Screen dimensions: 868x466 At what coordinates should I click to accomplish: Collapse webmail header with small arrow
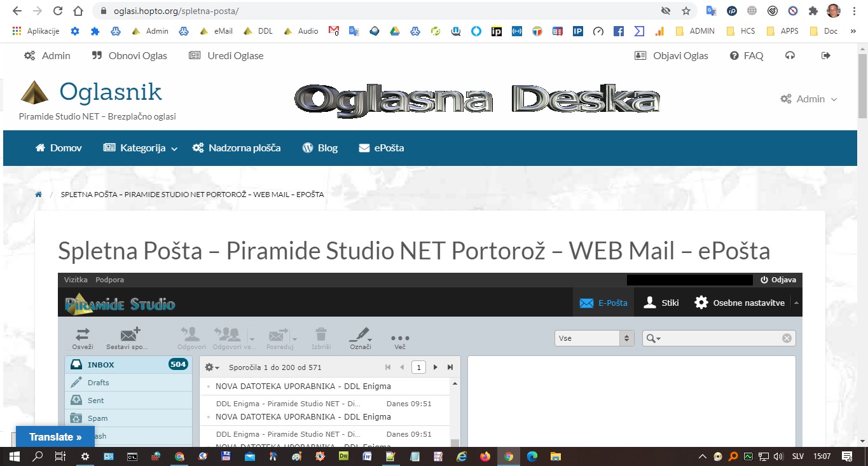[x=797, y=303]
